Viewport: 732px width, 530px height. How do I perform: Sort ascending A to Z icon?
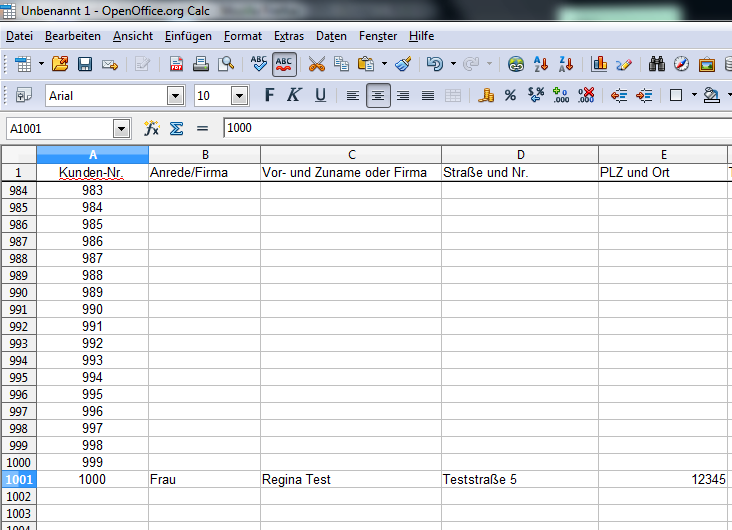541,64
